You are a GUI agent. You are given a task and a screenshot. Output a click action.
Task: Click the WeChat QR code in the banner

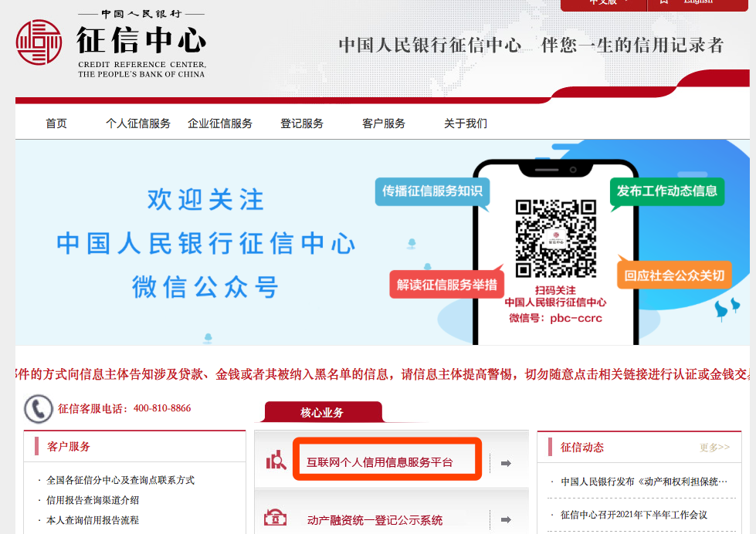pos(556,238)
